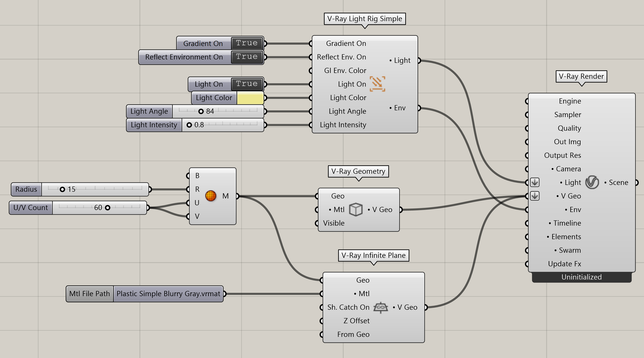Viewport: 644px width, 358px height.
Task: Click the Sh. Catch On input on Infinite Plane
Action: pyautogui.click(x=348, y=307)
